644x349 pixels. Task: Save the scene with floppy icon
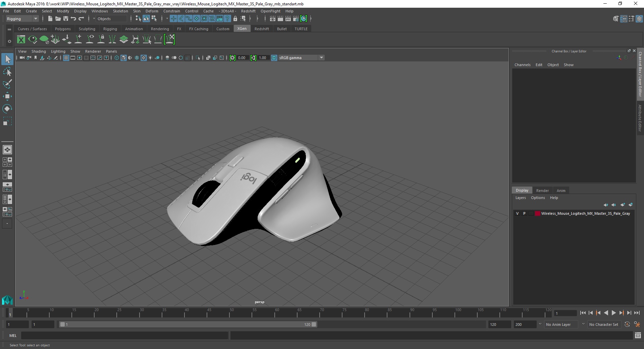click(x=66, y=19)
